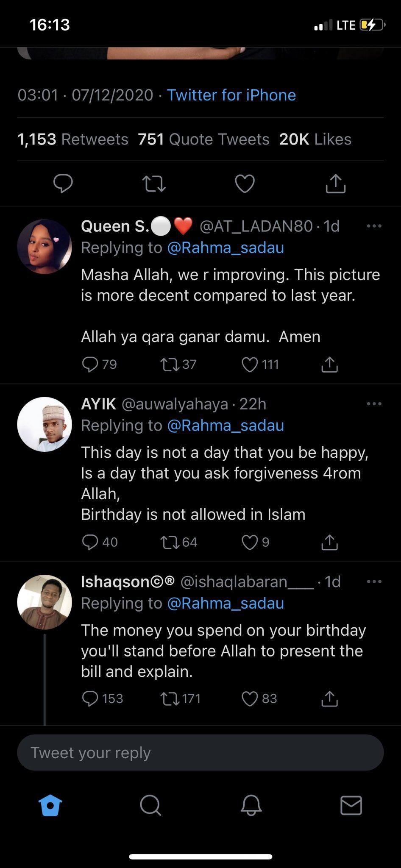401x868 pixels.
Task: Retweet Ishaqson's reply
Action: tap(171, 698)
